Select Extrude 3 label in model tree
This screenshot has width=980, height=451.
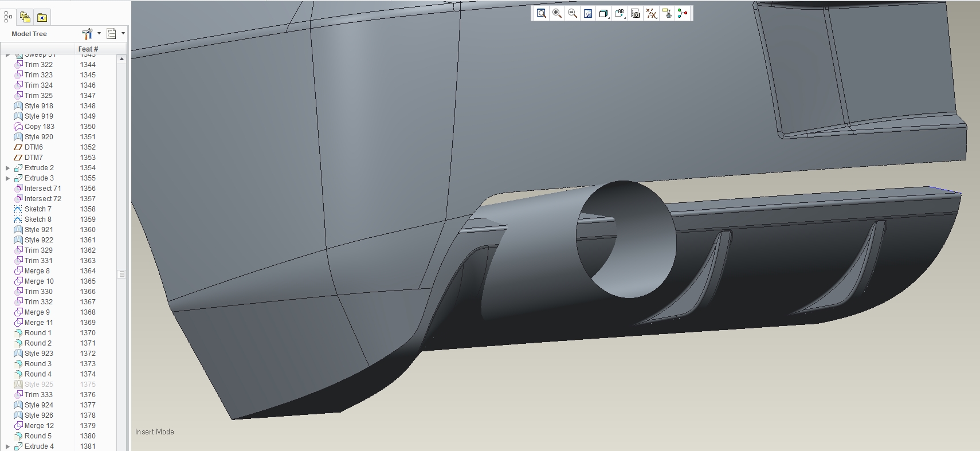(39, 178)
